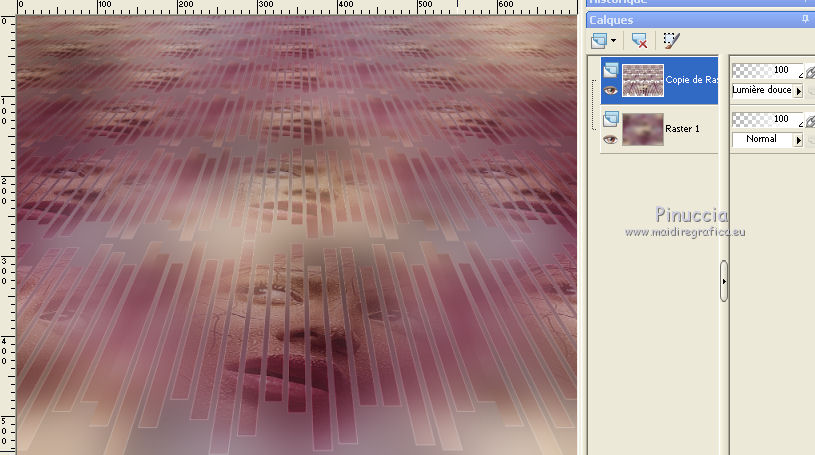Click the Copie de Raster layer name

pyautogui.click(x=691, y=80)
